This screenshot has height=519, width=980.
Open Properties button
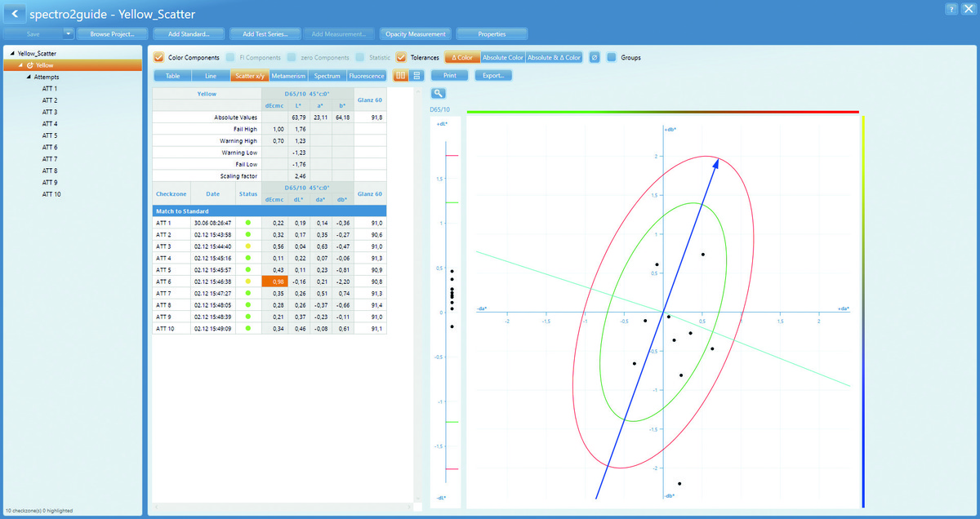[x=492, y=34]
